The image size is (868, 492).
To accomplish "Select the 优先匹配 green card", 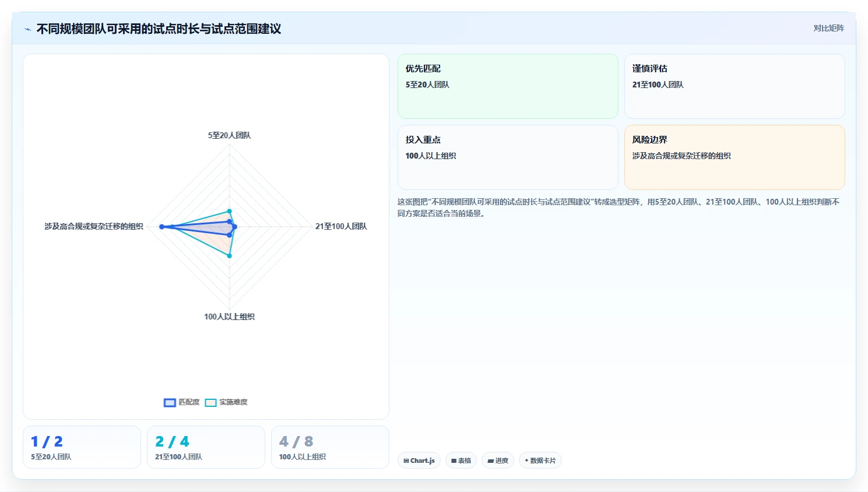I will [x=508, y=86].
